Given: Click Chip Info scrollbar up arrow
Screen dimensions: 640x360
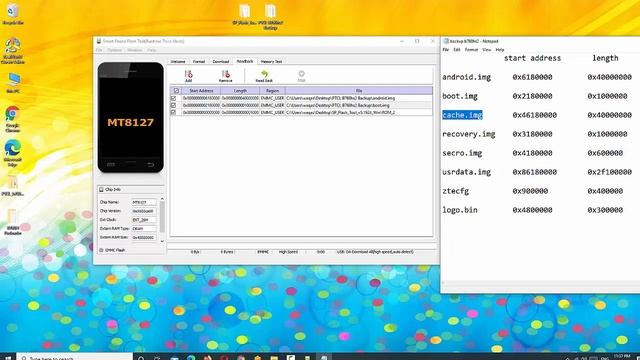Looking at the screenshot, I should click(162, 199).
